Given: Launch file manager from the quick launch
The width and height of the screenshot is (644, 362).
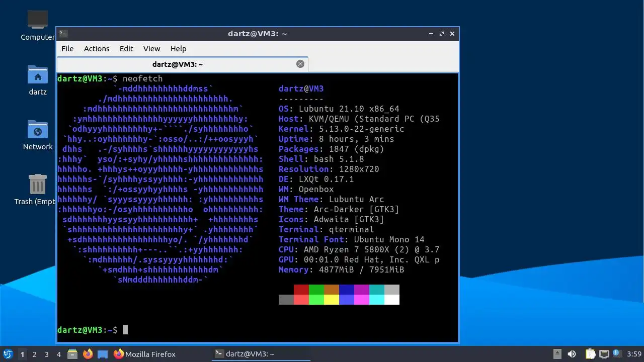Looking at the screenshot, I should coord(72,354).
